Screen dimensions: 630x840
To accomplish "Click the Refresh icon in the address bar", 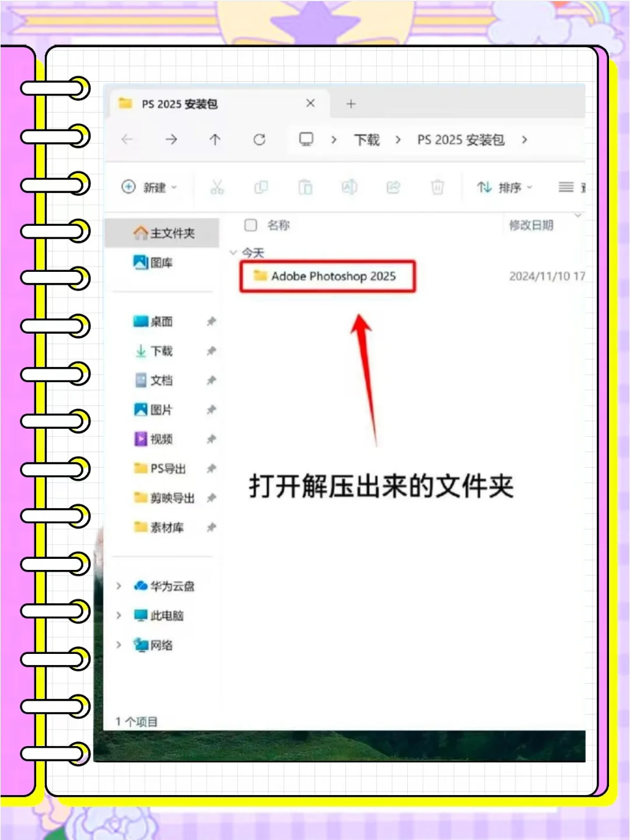I will 260,140.
